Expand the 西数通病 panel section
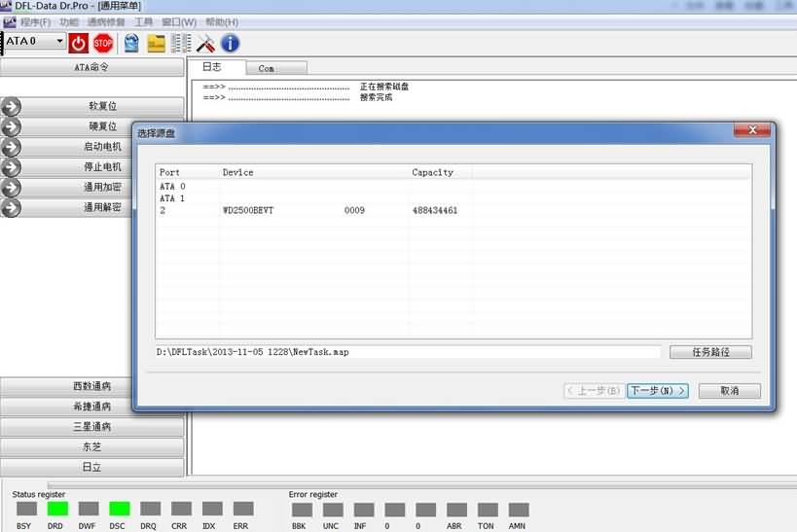The height and width of the screenshot is (532, 797). coord(92,386)
